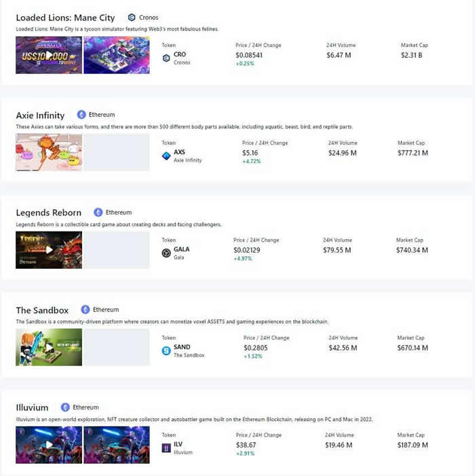View the US$10,000 Loaded Lions promo thumbnail
Viewport: 475px width, 476px height.
tap(49, 55)
